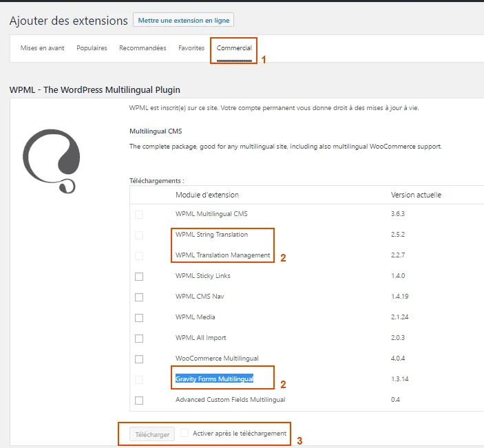Click version 1.3.14 value
This screenshot has height=448, width=484.
[x=400, y=378]
